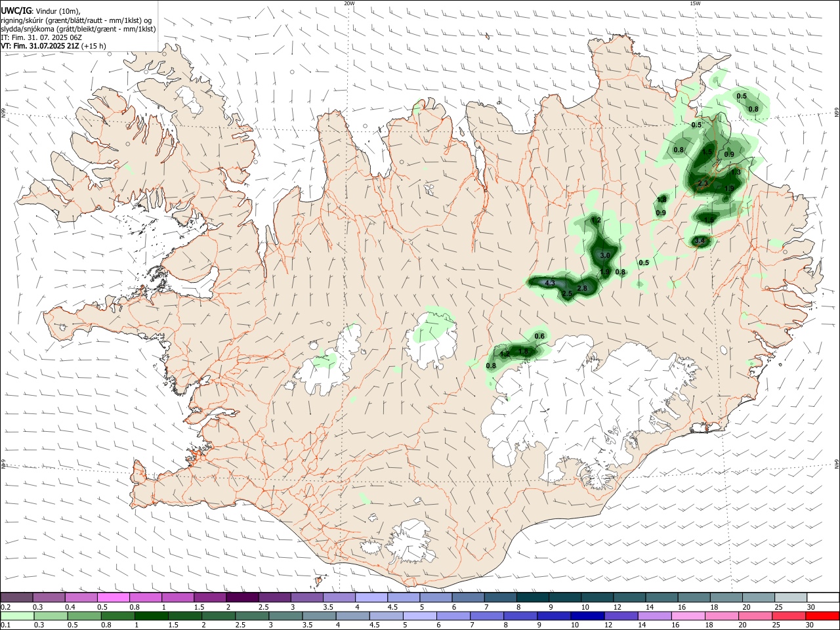Click the bright red 30 mm rain legend swatch
The image size is (840, 630).
(x=822, y=616)
